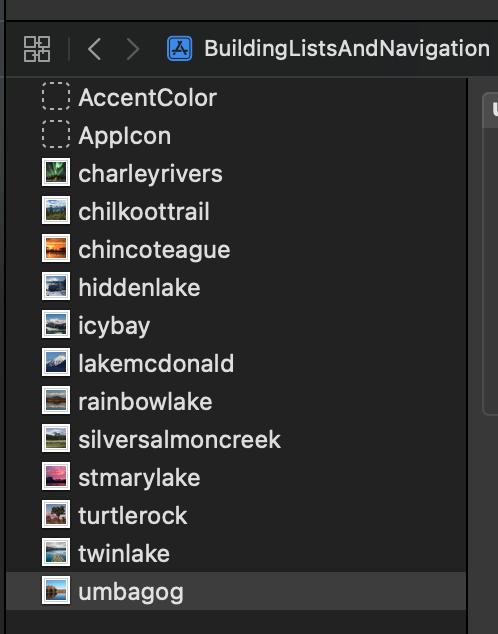
Task: Click the chilkoottrail image thumbnail
Action: click(x=56, y=210)
